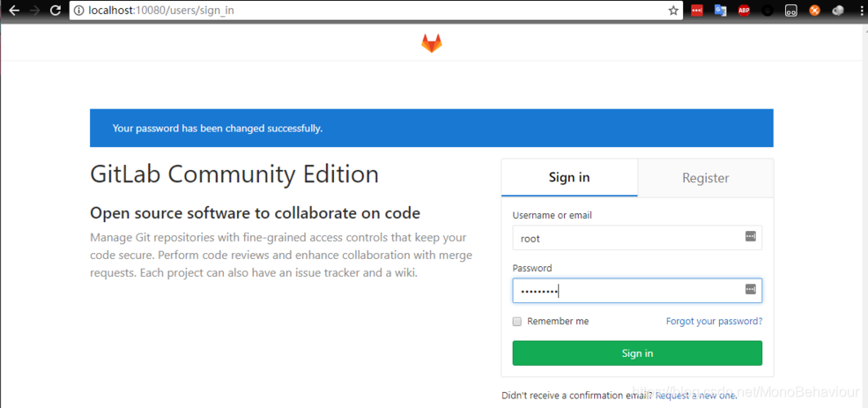The height and width of the screenshot is (408, 868).
Task: Click the Request a new one link
Action: tap(696, 396)
